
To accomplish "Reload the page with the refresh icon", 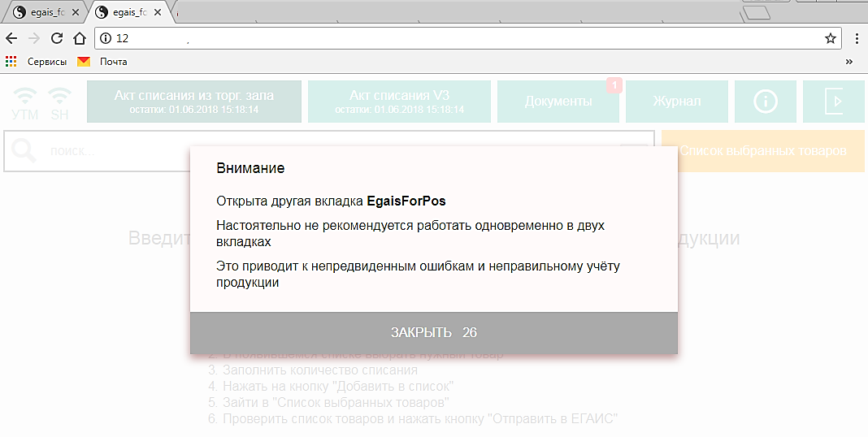I will coord(57,38).
